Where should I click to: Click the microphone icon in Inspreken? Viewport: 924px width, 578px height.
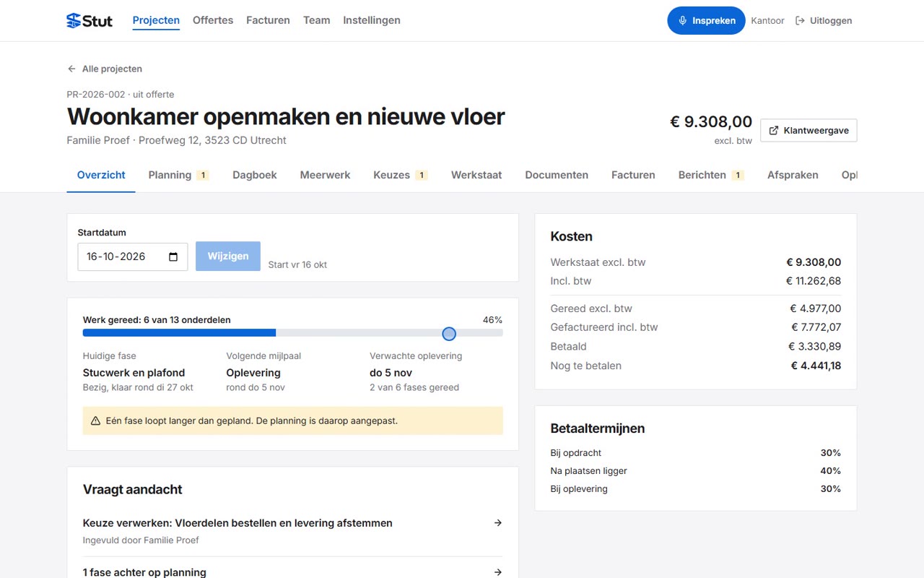pos(682,21)
